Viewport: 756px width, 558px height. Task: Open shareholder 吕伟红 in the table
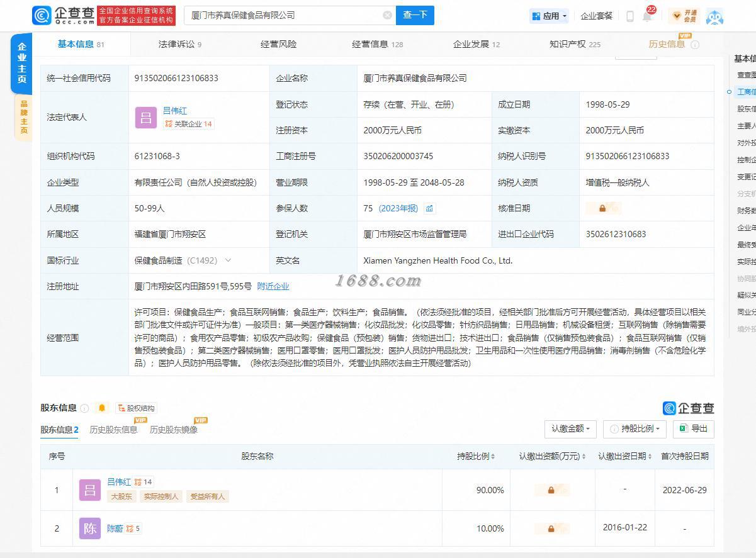tap(119, 482)
